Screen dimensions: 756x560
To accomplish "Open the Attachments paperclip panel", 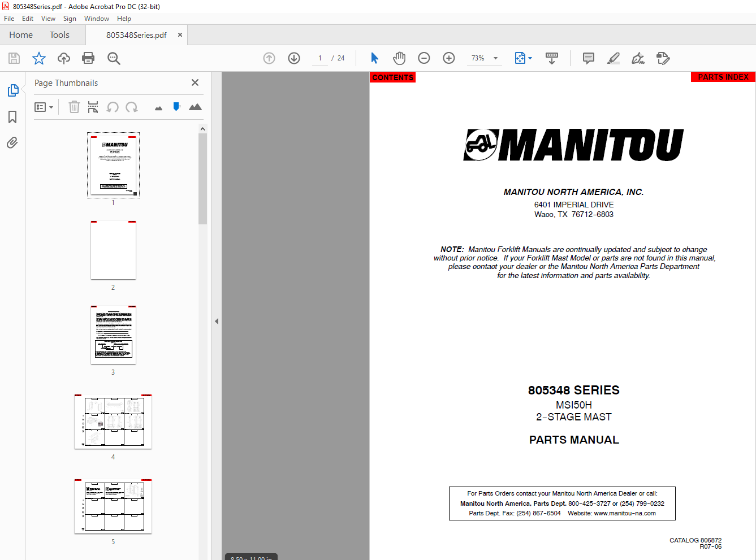I will click(12, 142).
